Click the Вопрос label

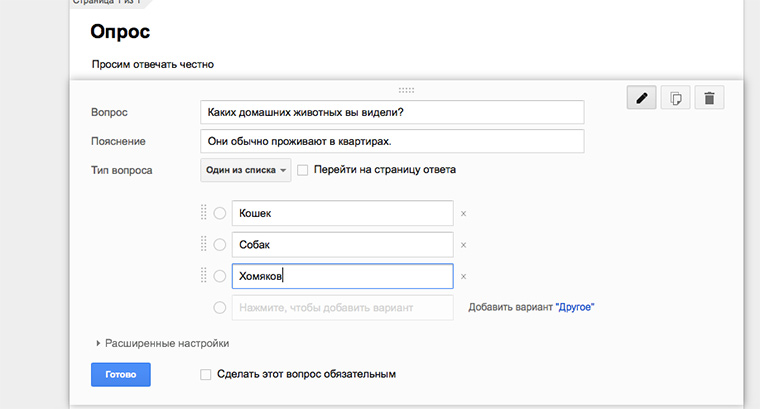click(109, 112)
